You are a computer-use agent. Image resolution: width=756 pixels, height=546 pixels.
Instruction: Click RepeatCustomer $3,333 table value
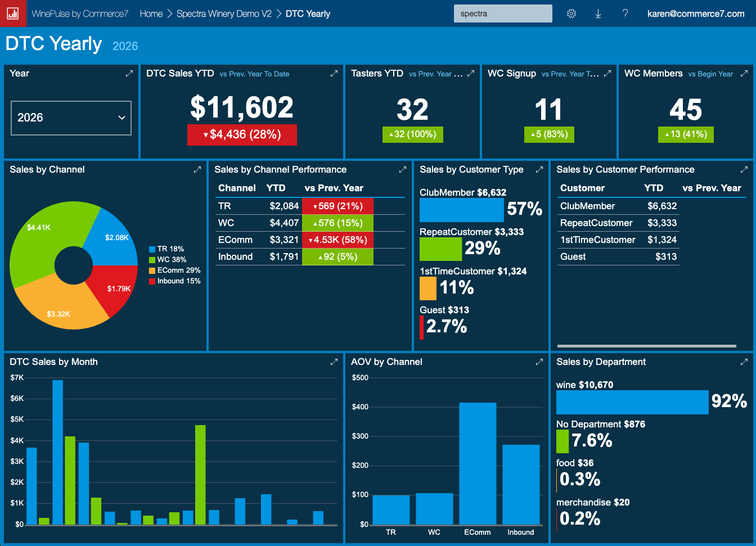662,223
